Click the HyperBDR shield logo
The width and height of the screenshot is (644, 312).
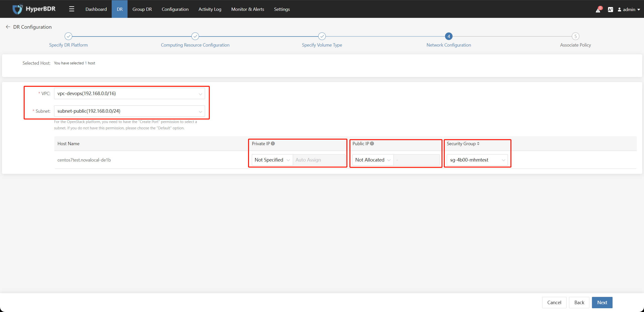(18, 9)
